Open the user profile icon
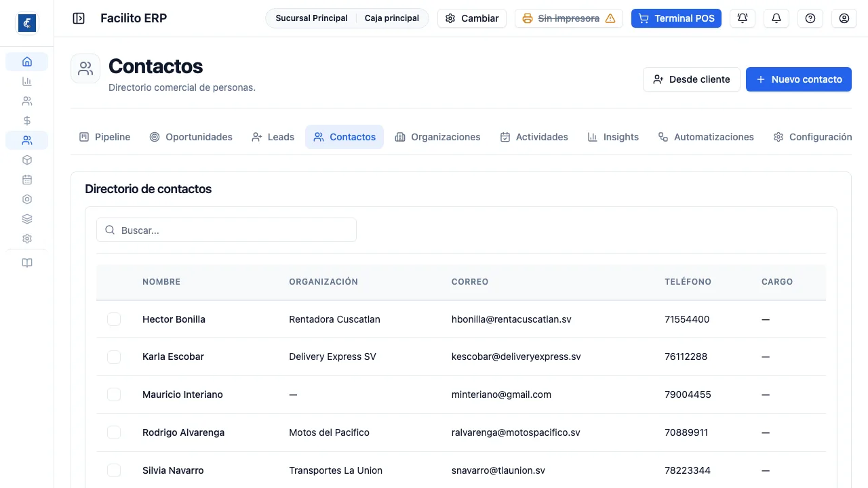Image resolution: width=868 pixels, height=488 pixels. [844, 18]
